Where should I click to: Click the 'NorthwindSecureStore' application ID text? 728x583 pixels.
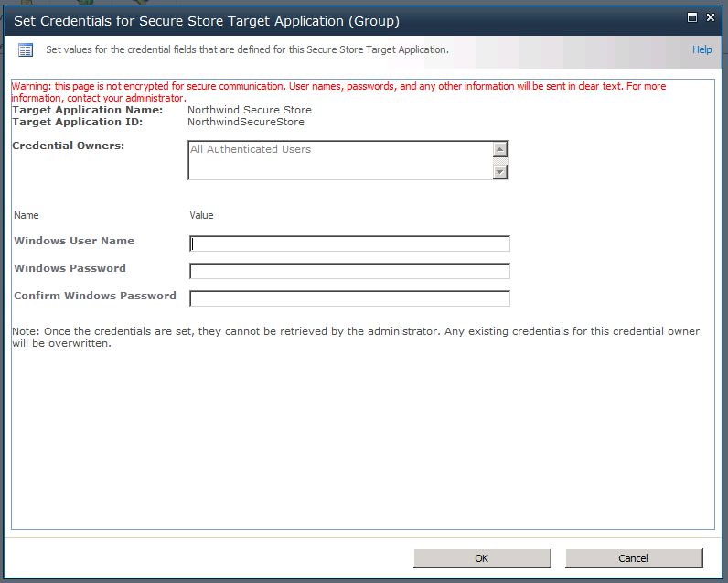246,122
